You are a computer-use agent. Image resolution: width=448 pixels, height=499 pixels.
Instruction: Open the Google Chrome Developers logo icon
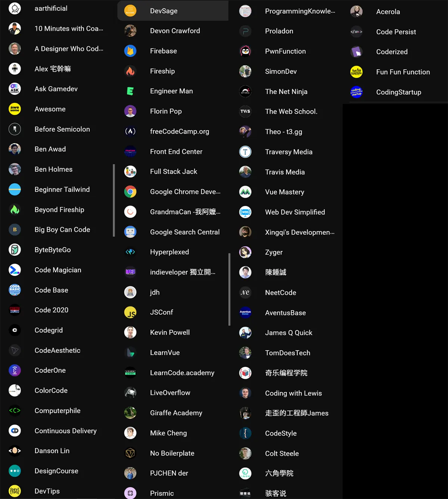130,192
